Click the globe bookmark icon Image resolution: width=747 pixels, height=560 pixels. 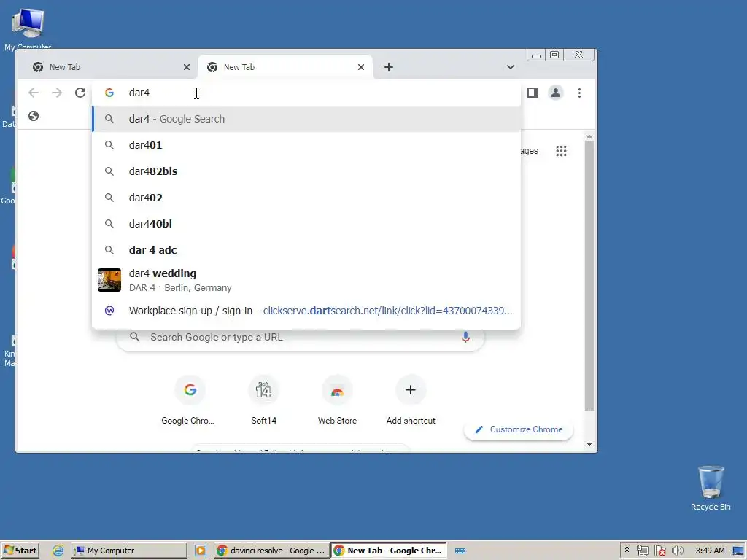(x=34, y=116)
